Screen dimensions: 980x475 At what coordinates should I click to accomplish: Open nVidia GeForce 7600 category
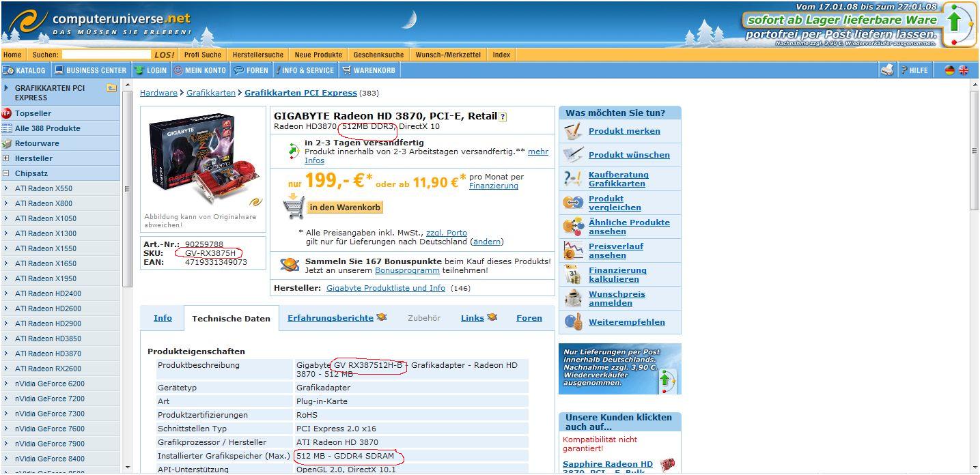(50, 429)
